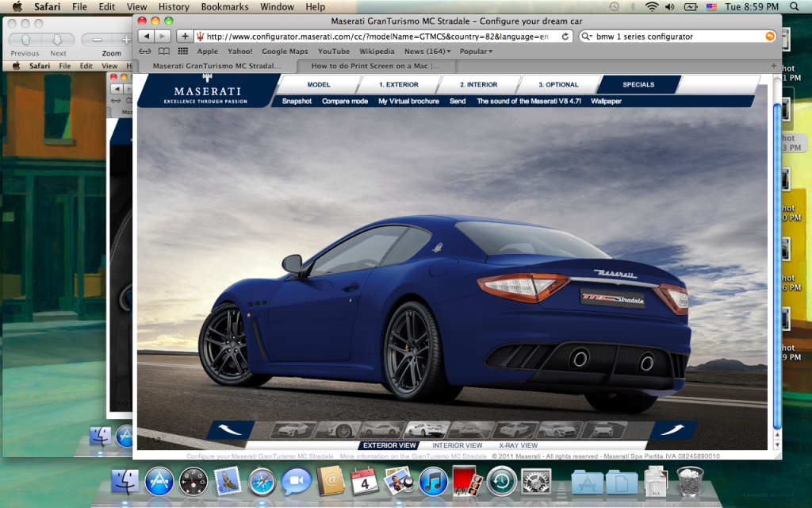812x508 pixels.
Task: Show next car angle with right arrow
Action: 672,429
